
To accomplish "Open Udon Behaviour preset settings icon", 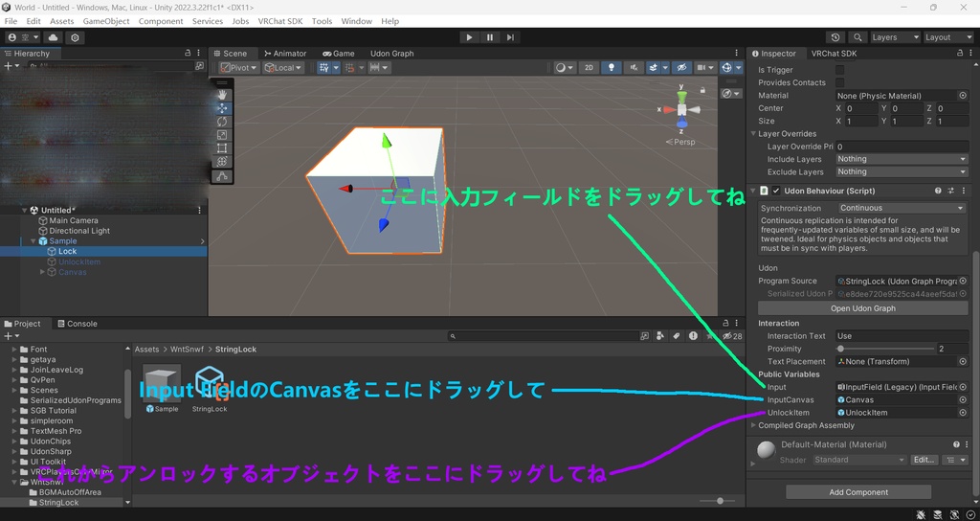I will pyautogui.click(x=951, y=191).
